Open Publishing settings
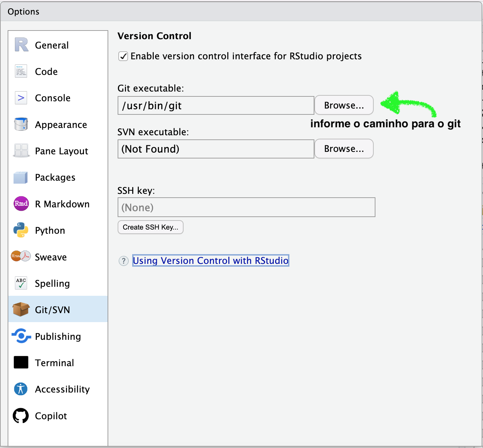This screenshot has width=483, height=448. [x=58, y=337]
